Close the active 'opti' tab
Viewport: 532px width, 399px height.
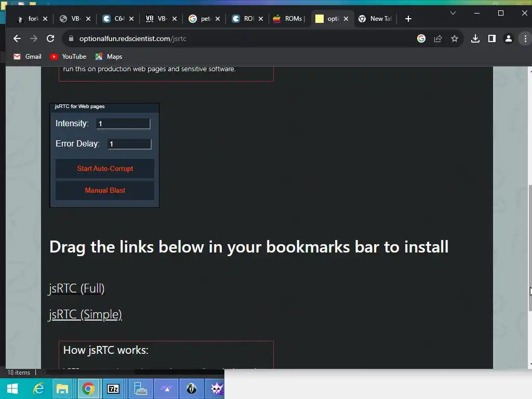click(345, 19)
